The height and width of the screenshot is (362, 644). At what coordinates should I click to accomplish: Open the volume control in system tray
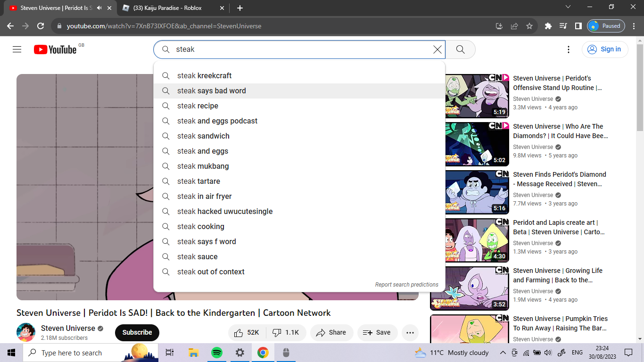pos(547,353)
